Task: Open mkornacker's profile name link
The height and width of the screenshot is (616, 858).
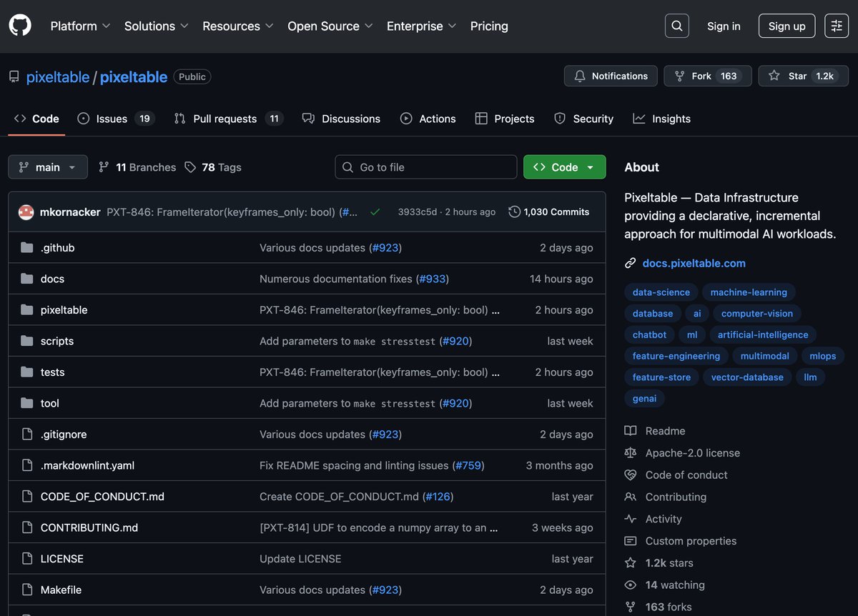Action: 70,212
